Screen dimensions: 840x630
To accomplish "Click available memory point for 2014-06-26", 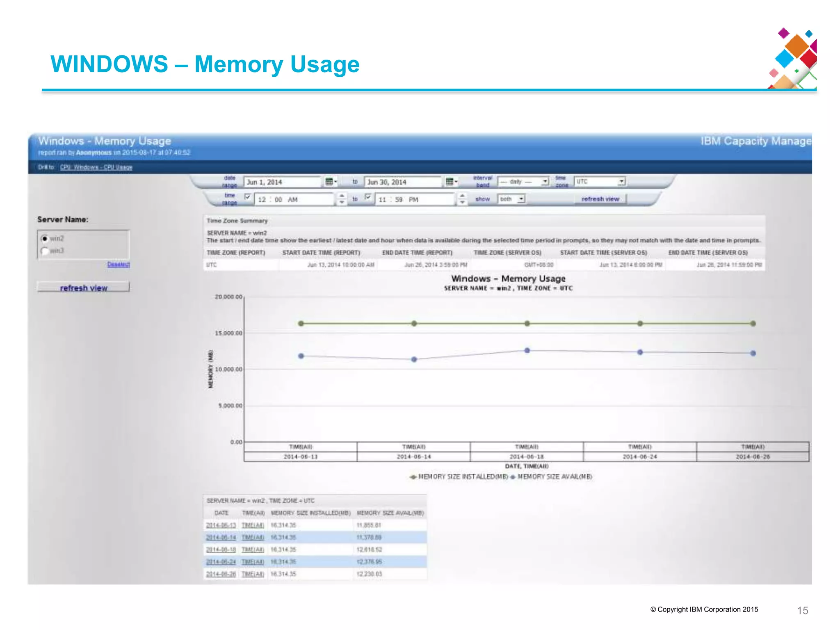I will (x=753, y=353).
